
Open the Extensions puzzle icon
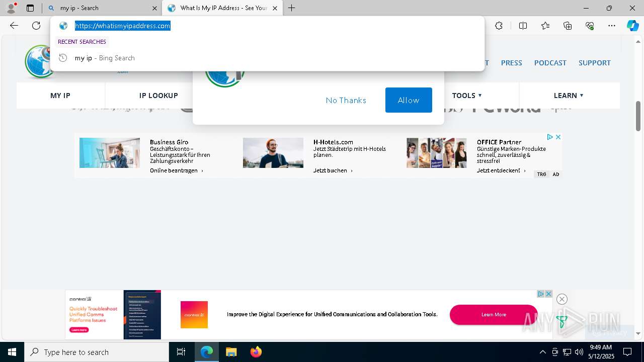point(499,26)
